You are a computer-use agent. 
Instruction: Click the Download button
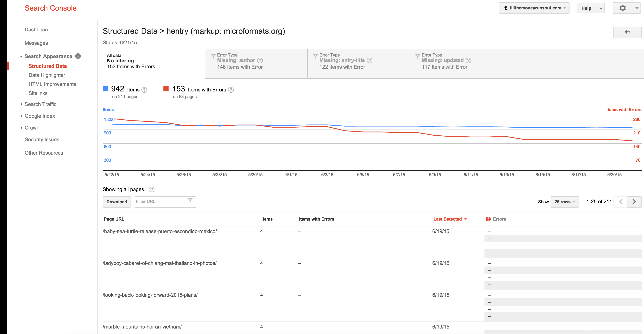(x=116, y=202)
